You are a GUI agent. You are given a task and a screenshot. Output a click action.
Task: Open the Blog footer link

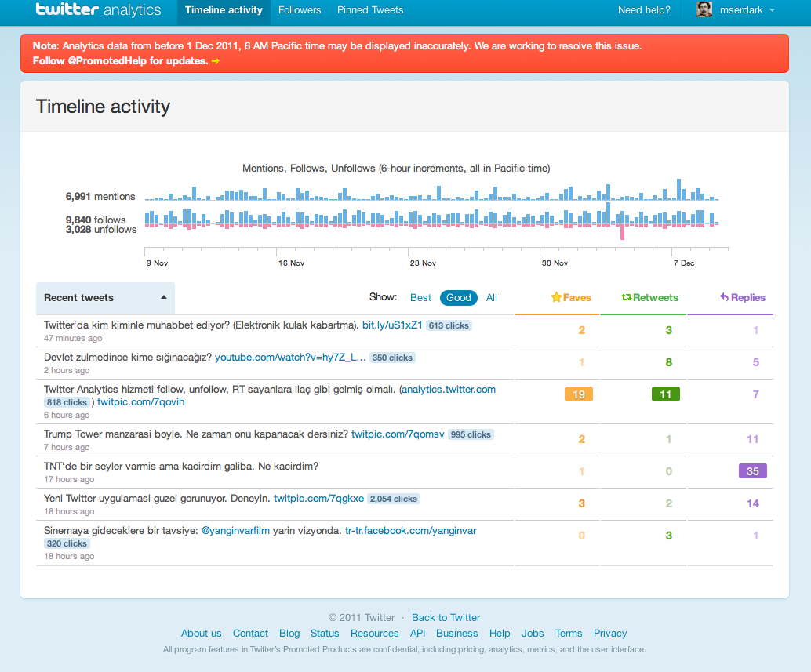pos(289,634)
